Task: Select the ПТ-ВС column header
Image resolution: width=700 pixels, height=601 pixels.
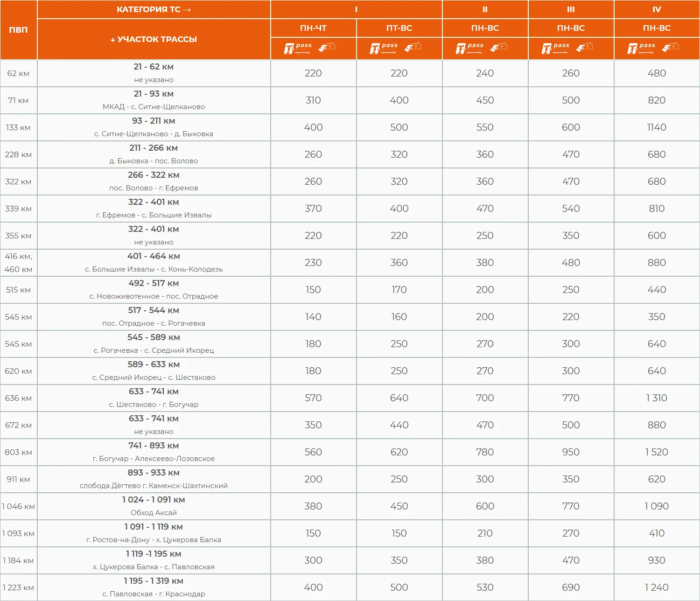Action: [399, 28]
